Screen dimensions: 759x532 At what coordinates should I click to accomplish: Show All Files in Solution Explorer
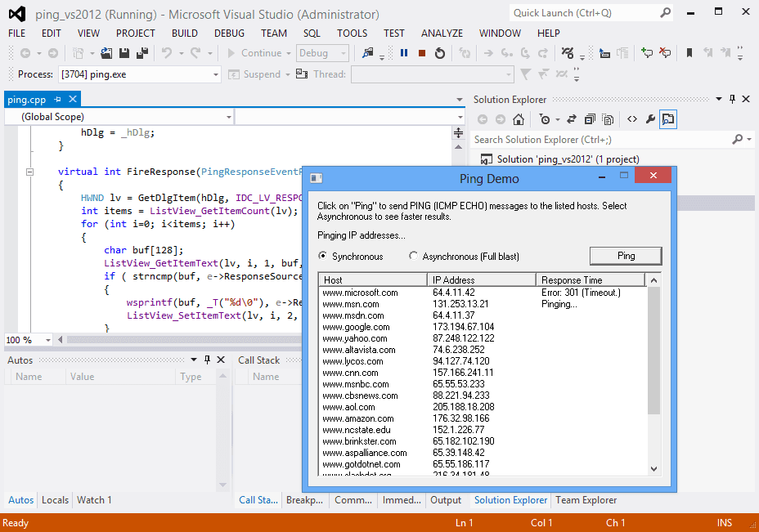point(608,119)
